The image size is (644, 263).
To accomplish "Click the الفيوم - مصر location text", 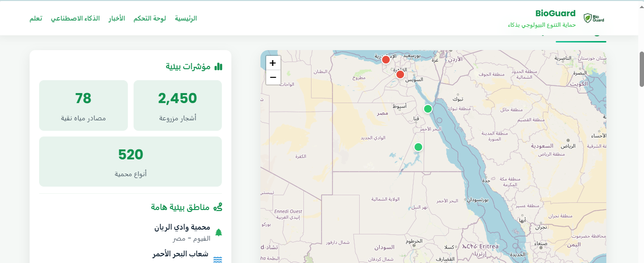I will [x=191, y=238].
